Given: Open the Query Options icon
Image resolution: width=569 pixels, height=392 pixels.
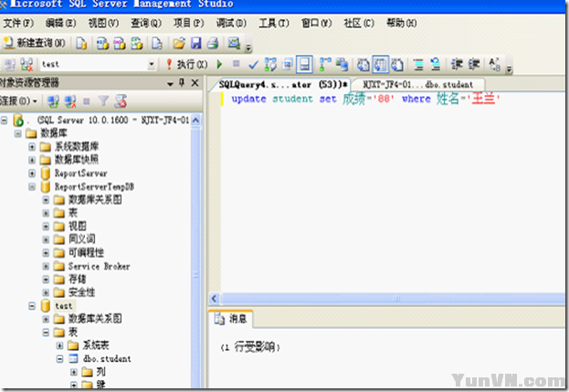Looking at the screenshot, I should tap(288, 65).
